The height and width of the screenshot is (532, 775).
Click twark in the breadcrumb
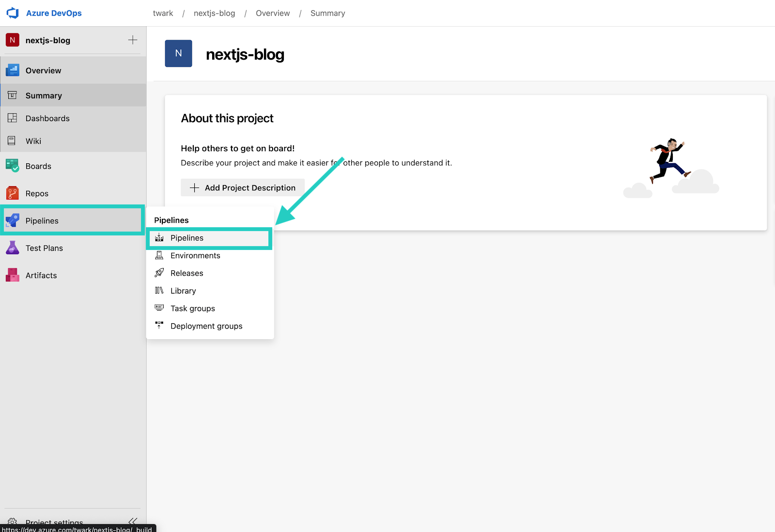point(163,13)
